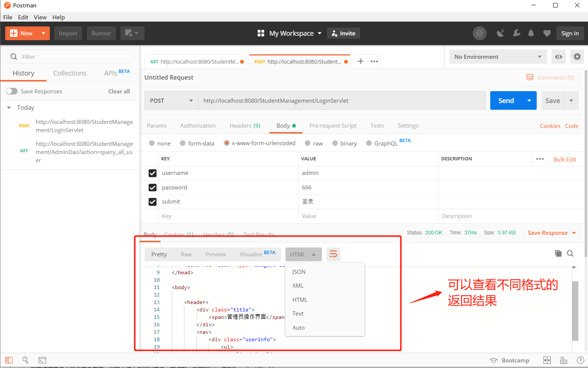Open tab options ellipsis next to plus
Screen dimensions: 588x368
(374, 61)
